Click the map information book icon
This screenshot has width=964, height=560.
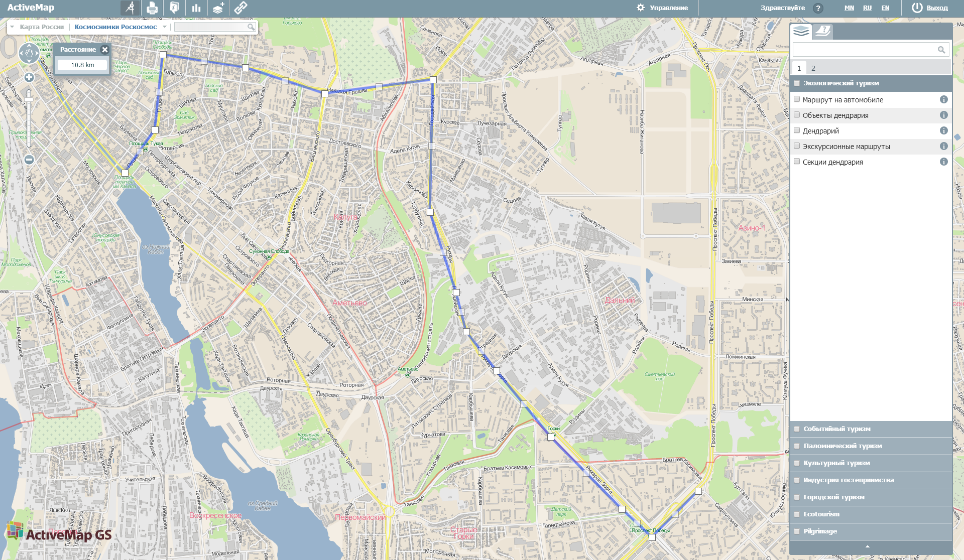pyautogui.click(x=174, y=8)
